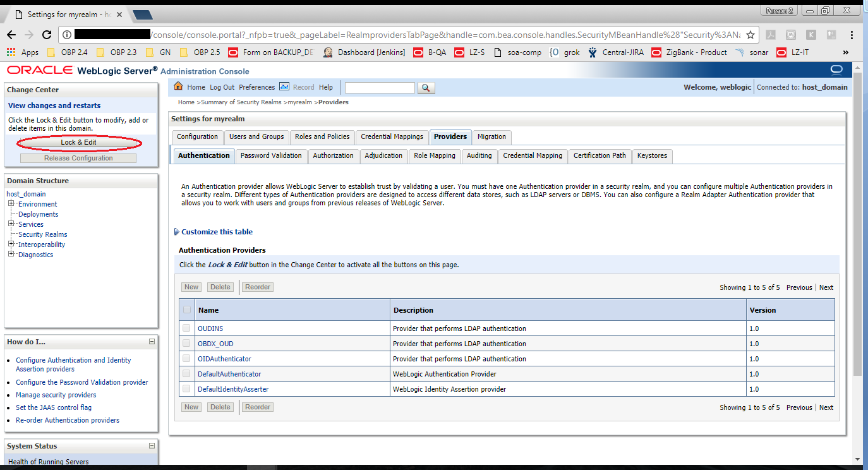This screenshot has height=470, width=868.
Task: Click the PDF extension icon in Chrome toolbar
Action: [770, 35]
